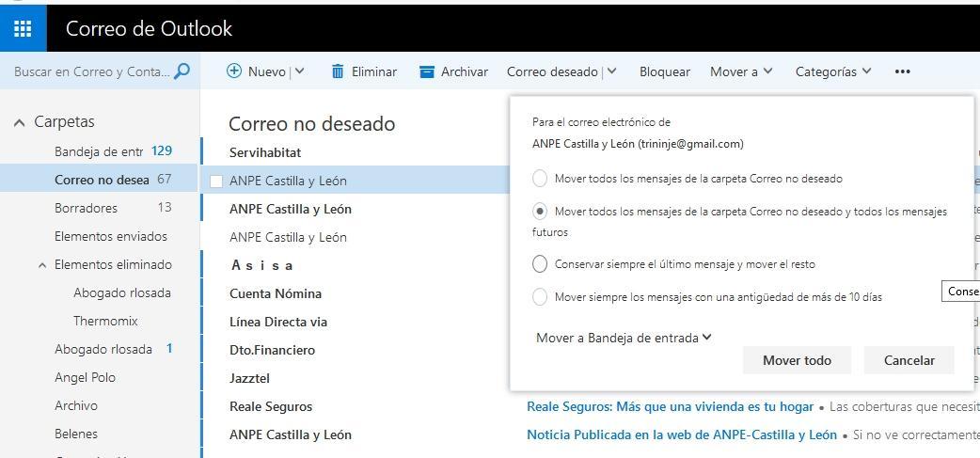The image size is (980, 458).
Task: Open Abogado rlosada subfolder under Elementos eliminados
Action: 122,293
